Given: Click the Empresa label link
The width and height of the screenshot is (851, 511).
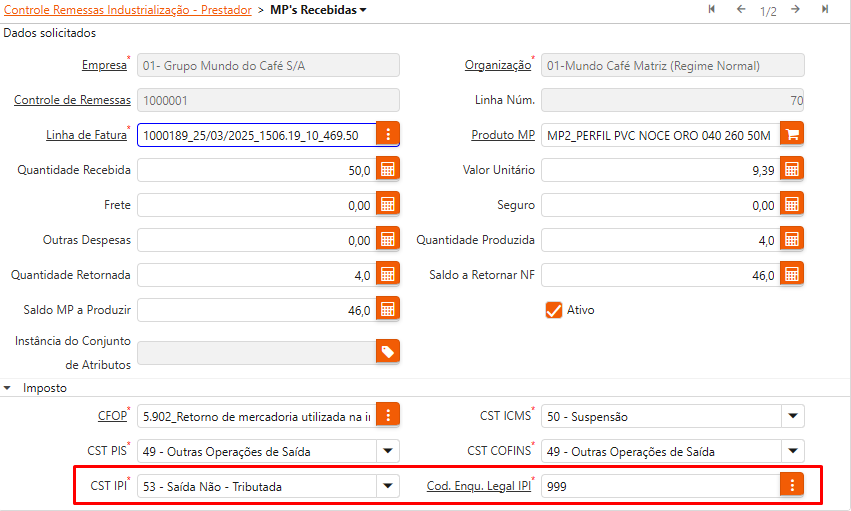Looking at the screenshot, I should pos(104,65).
